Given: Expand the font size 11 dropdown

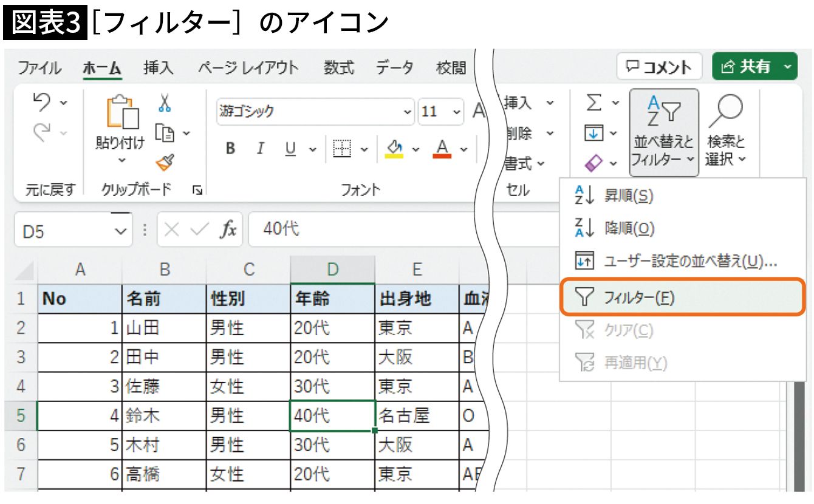Looking at the screenshot, I should click(456, 112).
